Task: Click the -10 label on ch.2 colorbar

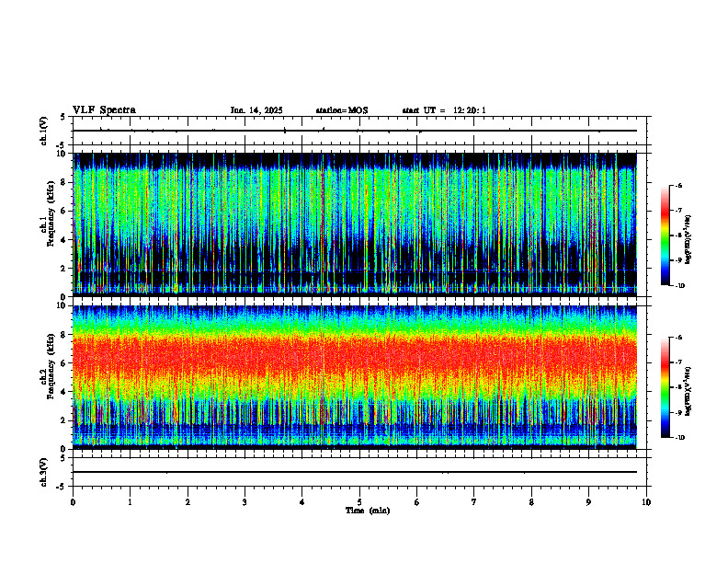Action: [679, 438]
